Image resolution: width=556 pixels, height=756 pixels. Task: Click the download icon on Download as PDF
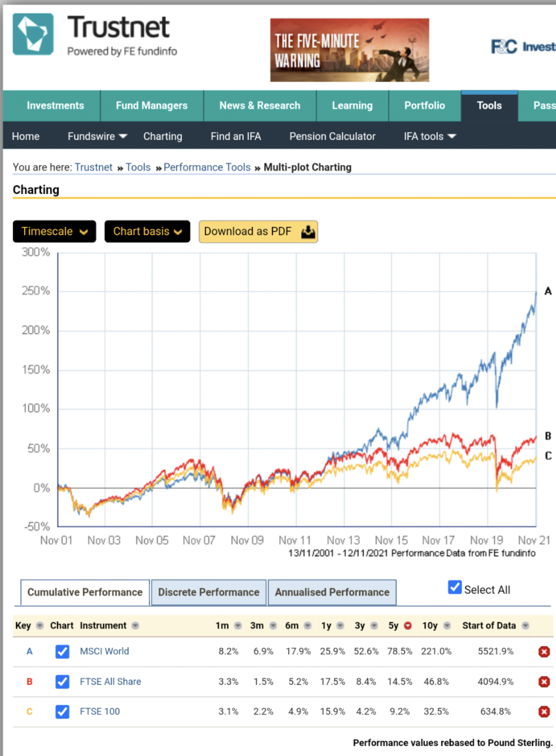point(308,232)
